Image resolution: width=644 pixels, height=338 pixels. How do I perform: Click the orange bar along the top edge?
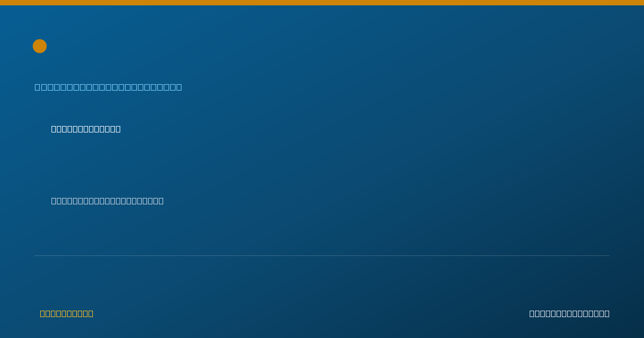tap(322, 3)
